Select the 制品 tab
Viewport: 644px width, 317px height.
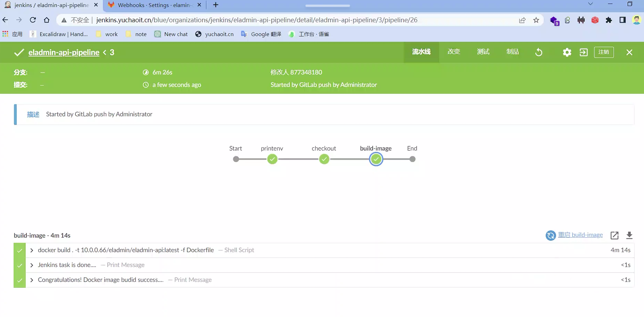(x=513, y=52)
